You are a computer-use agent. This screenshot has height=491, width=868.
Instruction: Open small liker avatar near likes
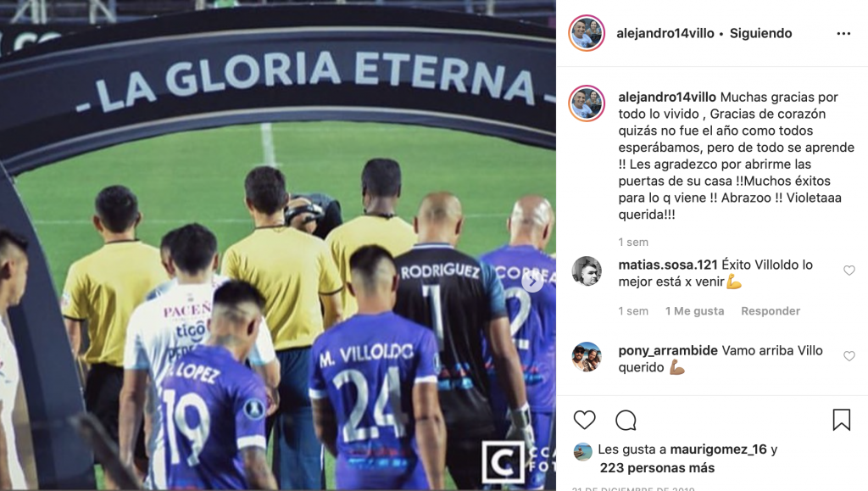coord(582,452)
